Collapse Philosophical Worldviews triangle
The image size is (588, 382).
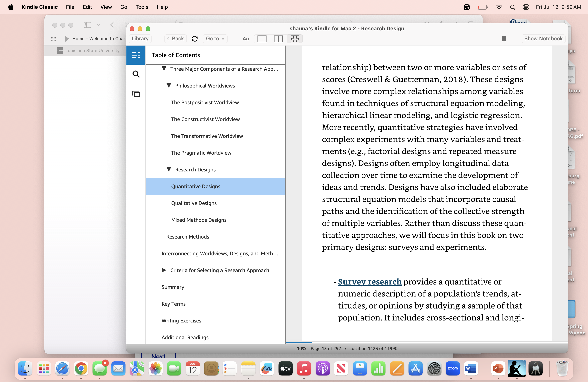(169, 85)
